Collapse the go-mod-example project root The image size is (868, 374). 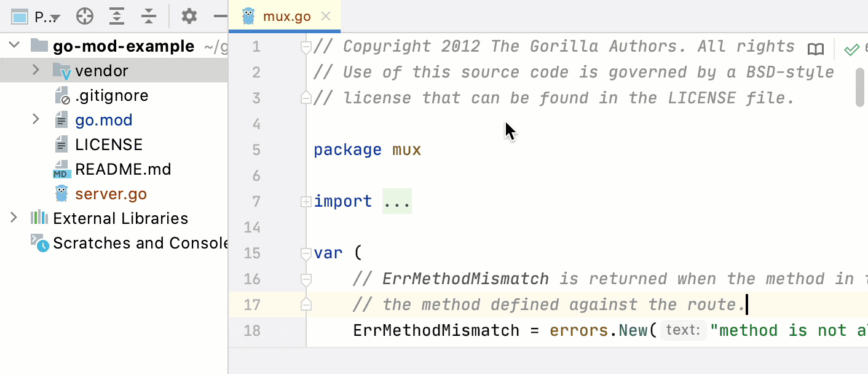coord(14,46)
